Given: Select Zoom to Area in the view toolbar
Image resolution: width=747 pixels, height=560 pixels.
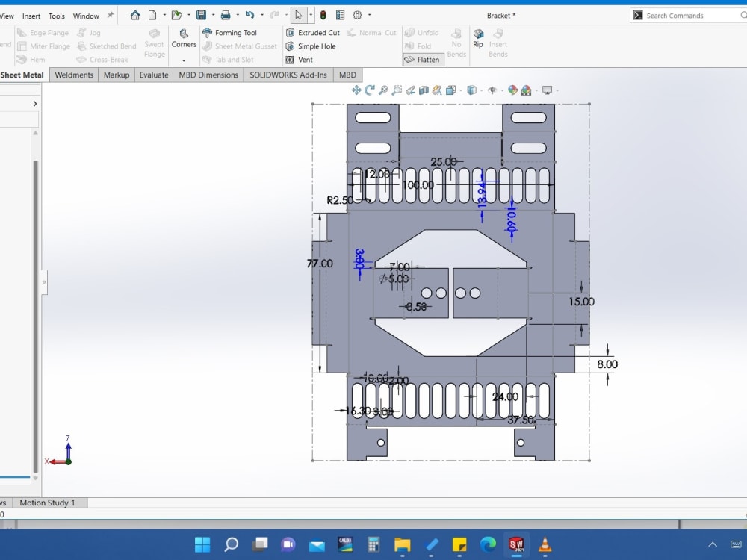Looking at the screenshot, I should point(397,90).
